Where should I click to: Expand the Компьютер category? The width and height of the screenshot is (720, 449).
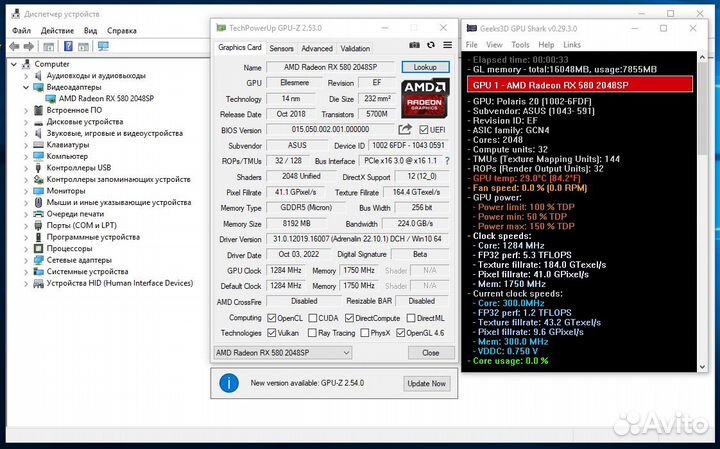(x=26, y=156)
